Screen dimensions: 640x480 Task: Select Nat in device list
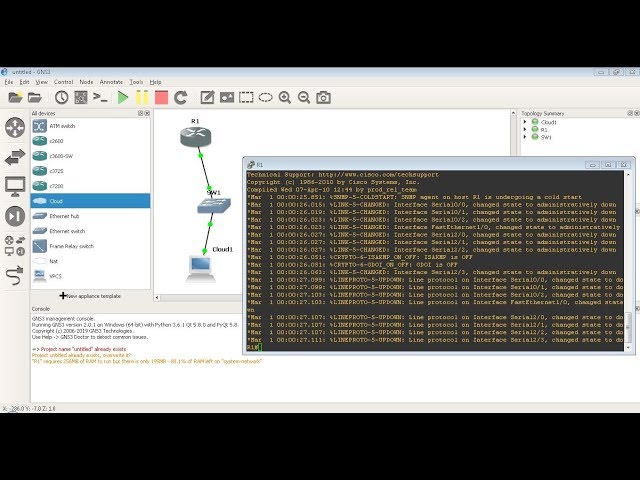tap(91, 261)
